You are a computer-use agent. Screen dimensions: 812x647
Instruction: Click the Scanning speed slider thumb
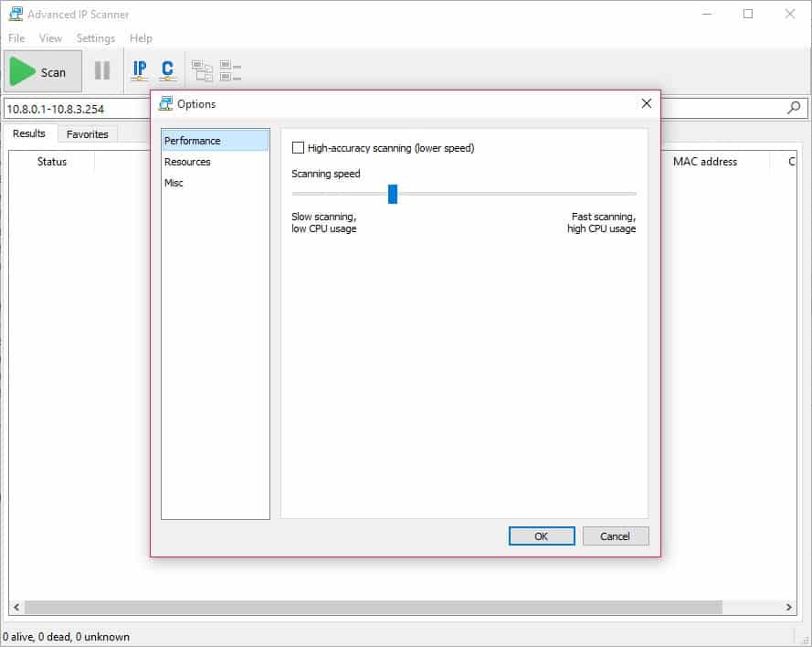[x=393, y=194]
